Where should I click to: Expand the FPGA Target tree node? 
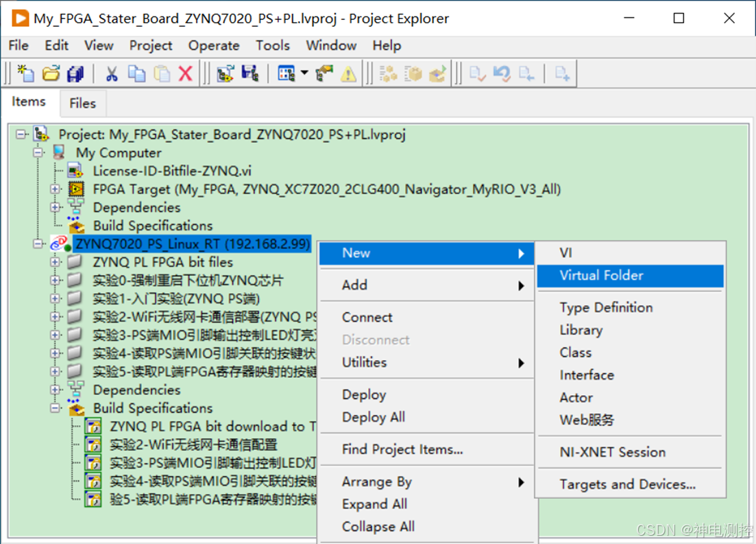click(x=56, y=189)
